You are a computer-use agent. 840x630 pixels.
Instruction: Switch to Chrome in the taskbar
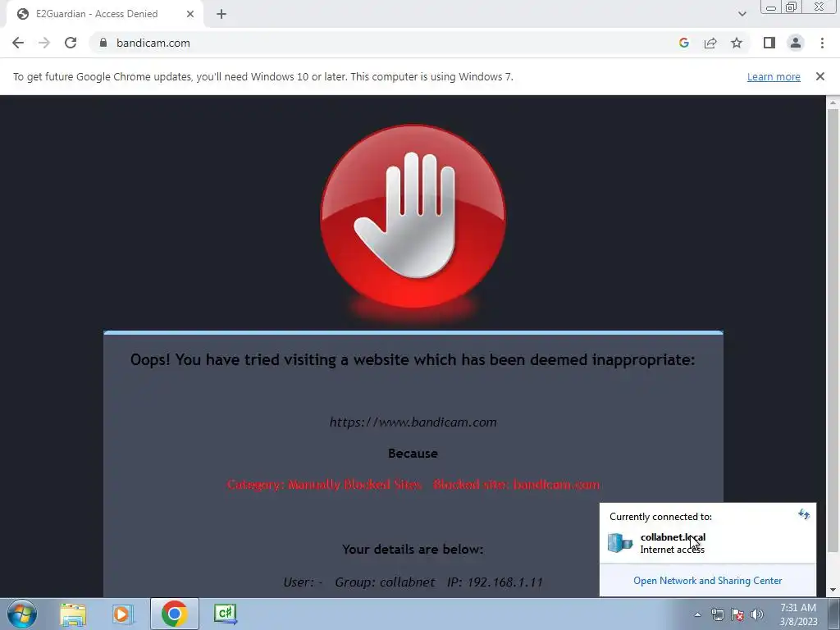point(174,614)
